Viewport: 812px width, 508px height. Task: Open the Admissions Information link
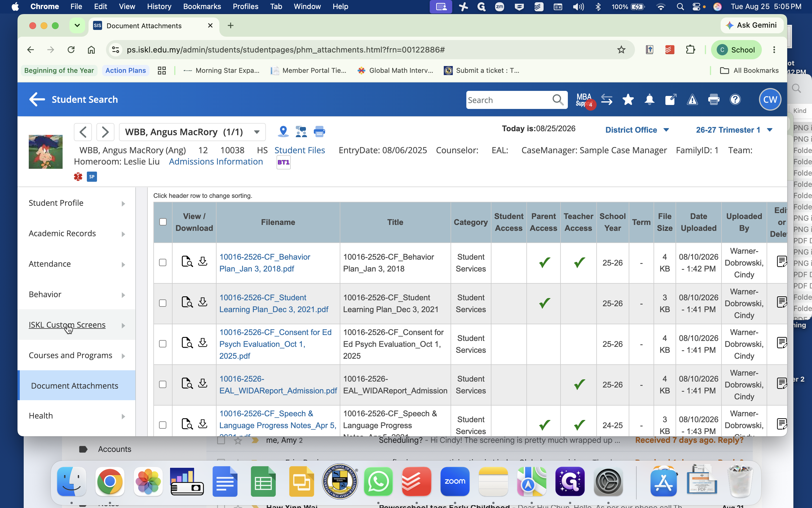coord(216,162)
